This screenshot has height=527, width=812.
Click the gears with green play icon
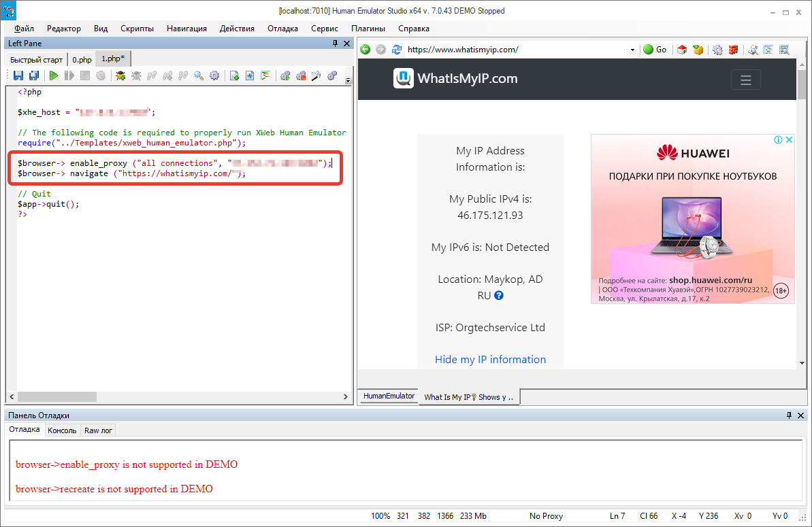285,75
